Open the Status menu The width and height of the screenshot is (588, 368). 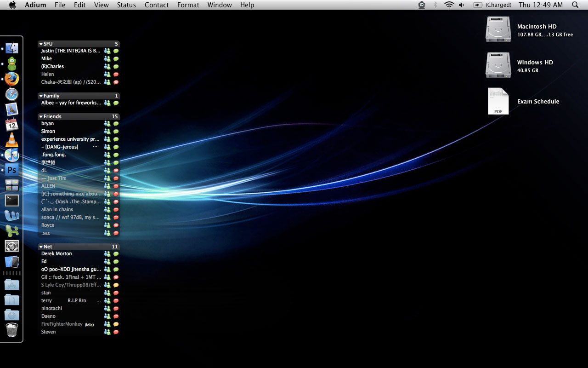[x=126, y=5]
